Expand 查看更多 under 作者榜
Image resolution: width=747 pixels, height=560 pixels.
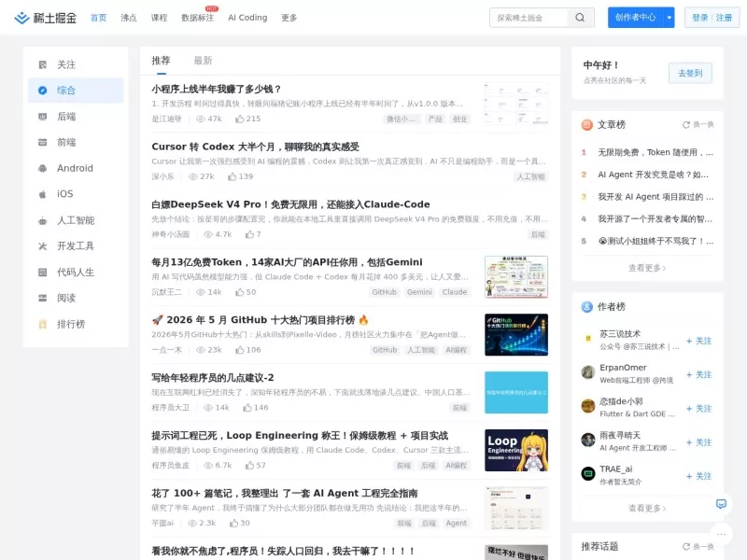point(647,508)
